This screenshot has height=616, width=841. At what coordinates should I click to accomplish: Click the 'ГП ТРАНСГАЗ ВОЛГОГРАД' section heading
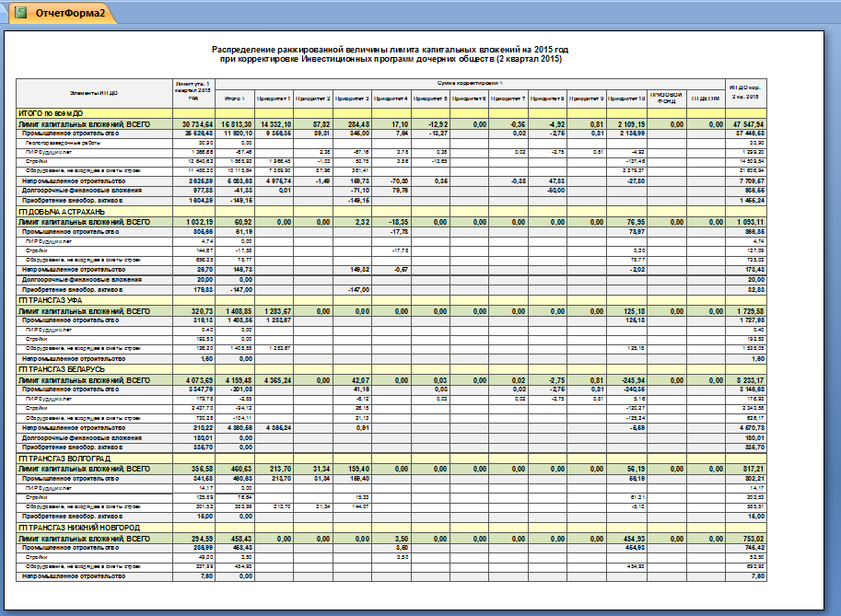tap(64, 459)
